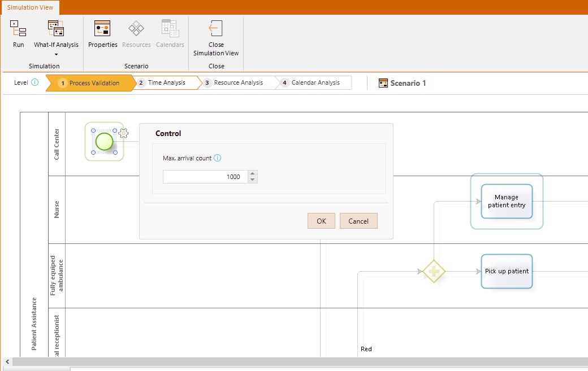This screenshot has height=371, width=588.
Task: Select the Fully equiped ambulance lane
Action: [x=57, y=276]
